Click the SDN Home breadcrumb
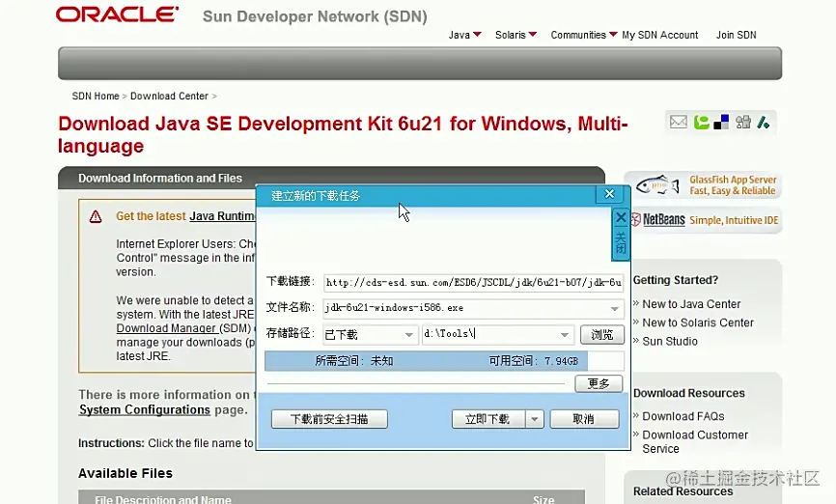The image size is (836, 504). click(96, 96)
